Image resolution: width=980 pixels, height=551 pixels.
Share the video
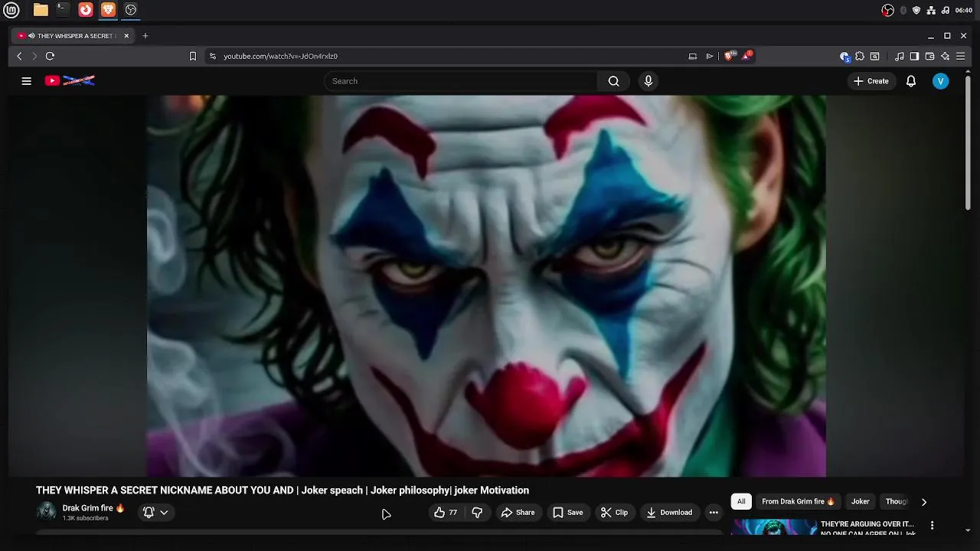(x=518, y=513)
